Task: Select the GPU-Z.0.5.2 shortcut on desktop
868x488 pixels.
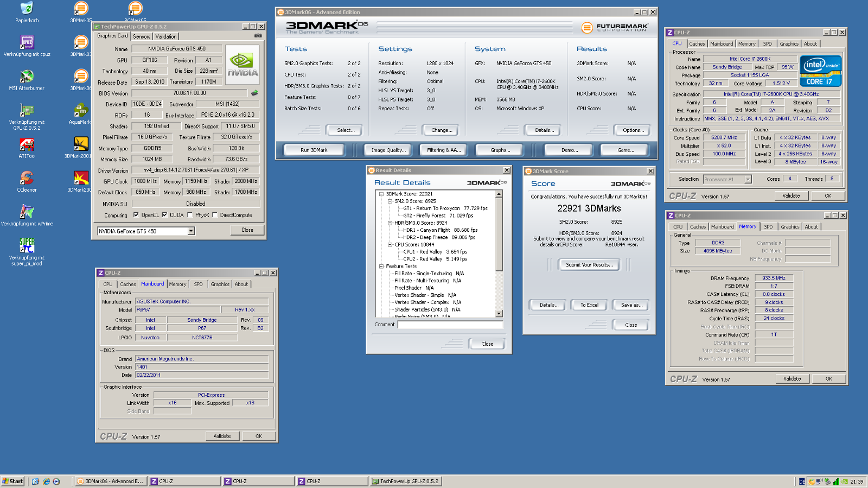Action: [27, 117]
